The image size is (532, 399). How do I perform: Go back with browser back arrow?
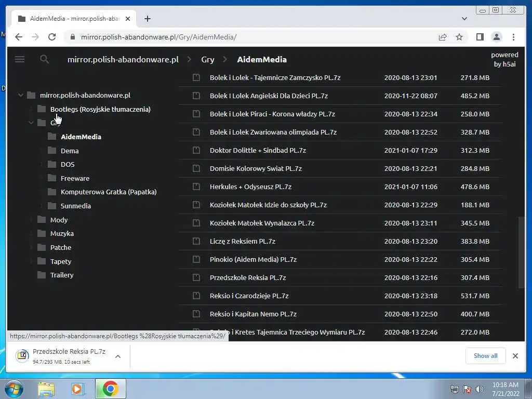pos(19,37)
